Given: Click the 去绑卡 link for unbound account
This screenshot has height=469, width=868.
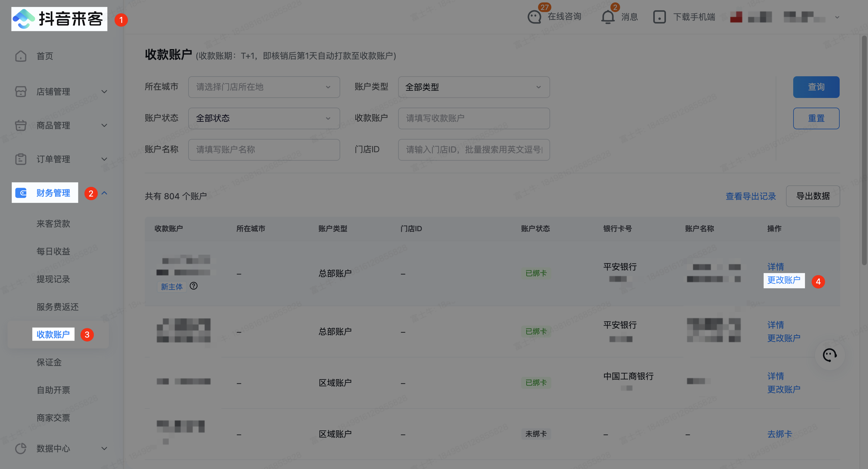Looking at the screenshot, I should pos(779,434).
